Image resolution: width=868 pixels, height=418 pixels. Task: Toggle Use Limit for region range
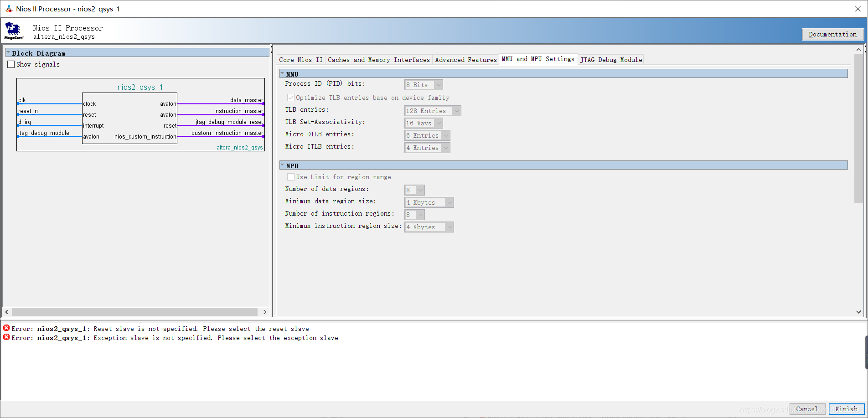tap(291, 177)
